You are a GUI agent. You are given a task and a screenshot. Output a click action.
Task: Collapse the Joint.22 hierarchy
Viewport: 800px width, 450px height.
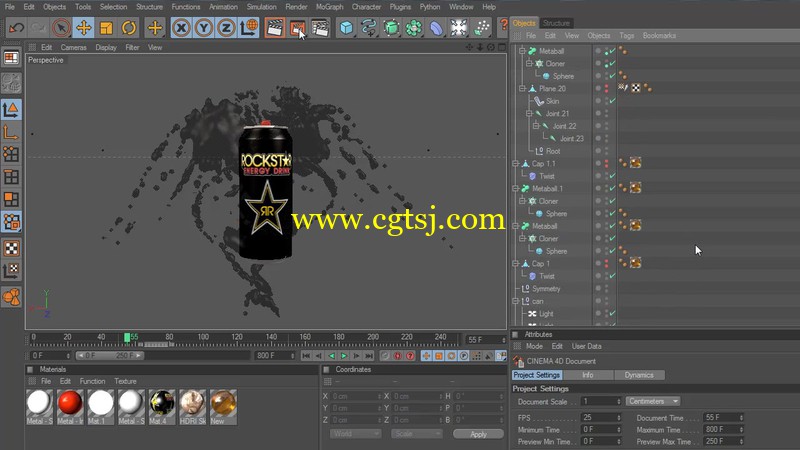coord(536,126)
